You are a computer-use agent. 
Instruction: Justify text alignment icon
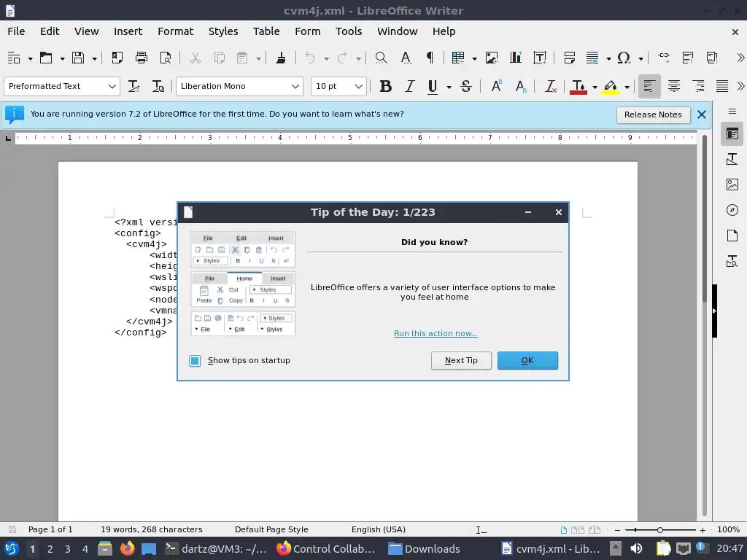tap(722, 86)
